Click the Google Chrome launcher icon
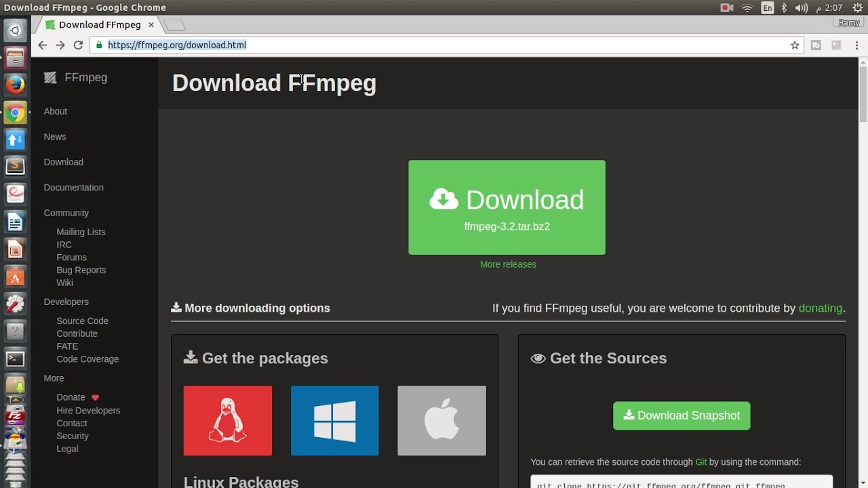Viewport: 868px width, 488px height. (15, 113)
